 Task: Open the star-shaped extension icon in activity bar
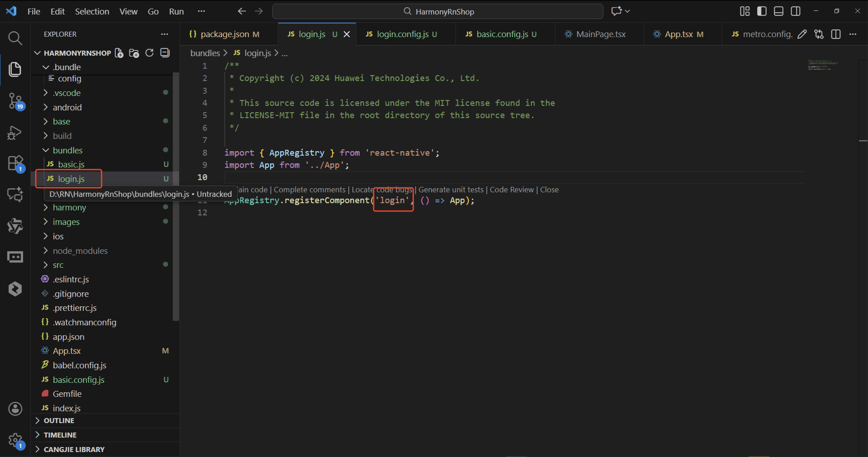[x=15, y=226]
